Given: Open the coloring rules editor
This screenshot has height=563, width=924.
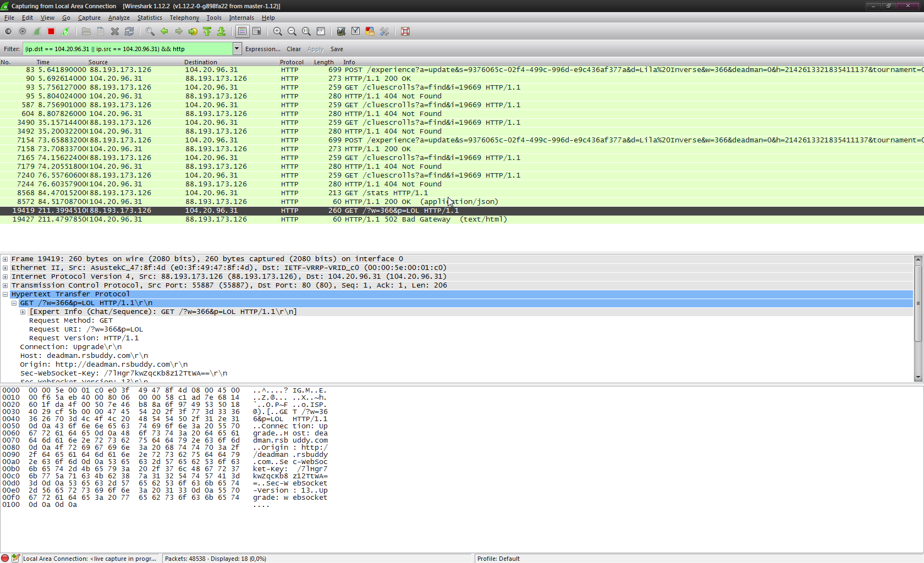Looking at the screenshot, I should point(370,32).
